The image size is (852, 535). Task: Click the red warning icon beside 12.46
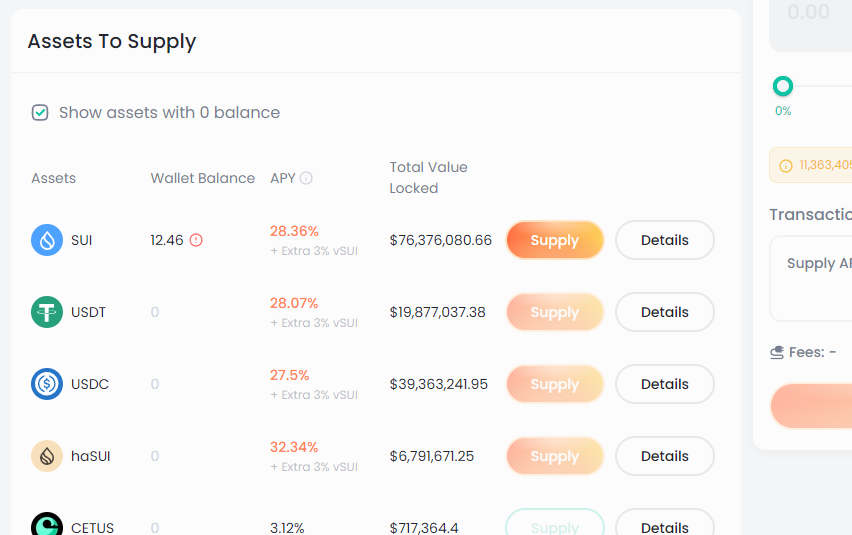(196, 240)
